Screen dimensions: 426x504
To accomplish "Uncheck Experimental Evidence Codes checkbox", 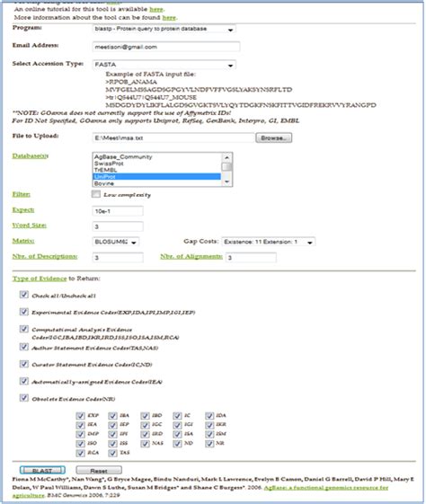I will [x=23, y=312].
